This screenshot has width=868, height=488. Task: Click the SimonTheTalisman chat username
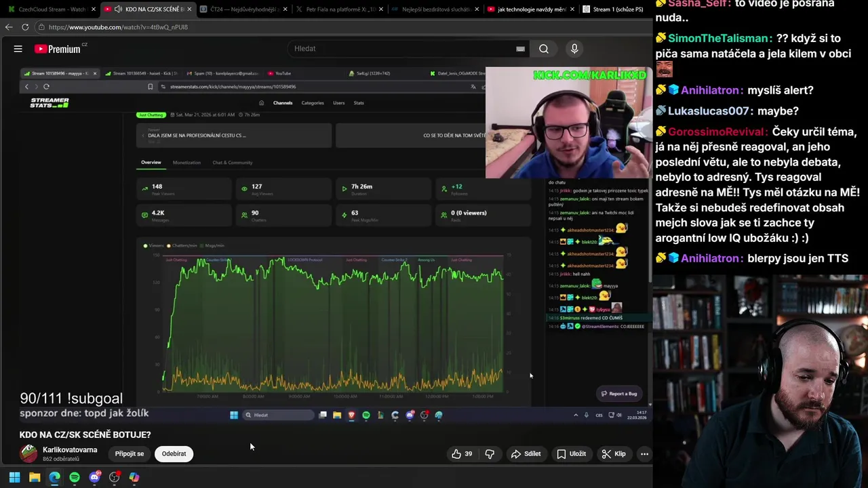719,39
